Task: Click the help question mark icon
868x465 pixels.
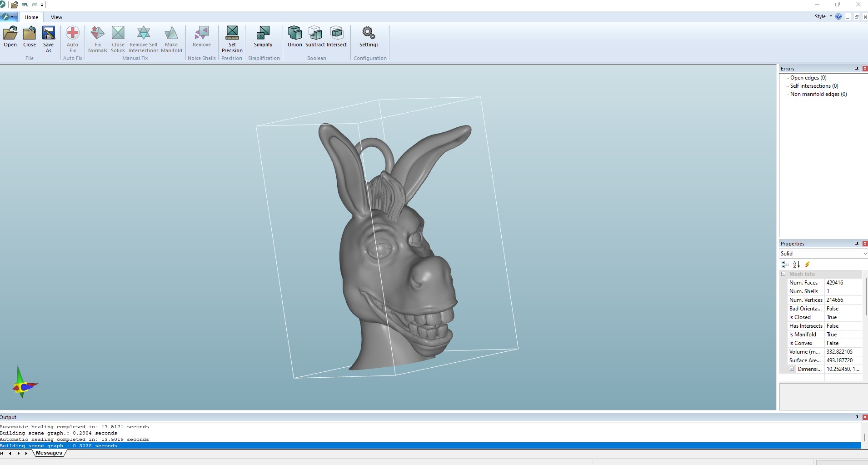Action: pos(838,16)
